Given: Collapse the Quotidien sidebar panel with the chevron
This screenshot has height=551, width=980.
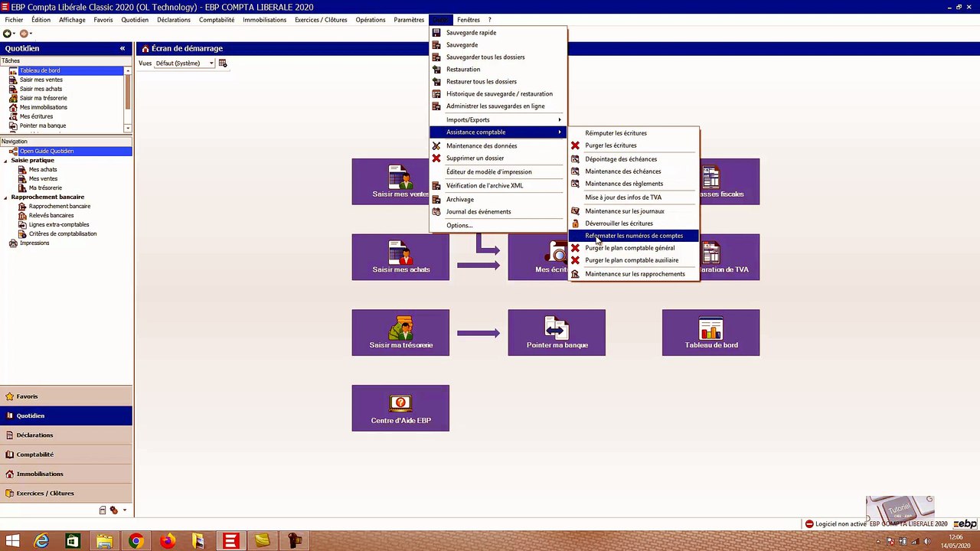Looking at the screenshot, I should (122, 48).
